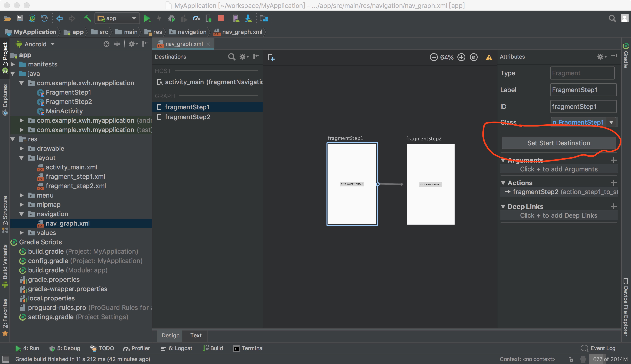Collapse the Actions section

503,183
